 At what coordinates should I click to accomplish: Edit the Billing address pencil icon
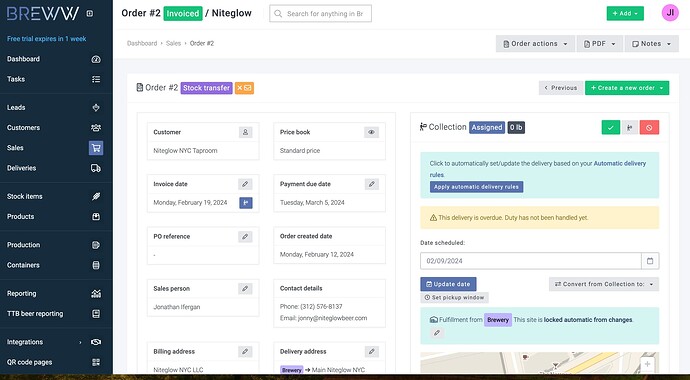tap(245, 351)
